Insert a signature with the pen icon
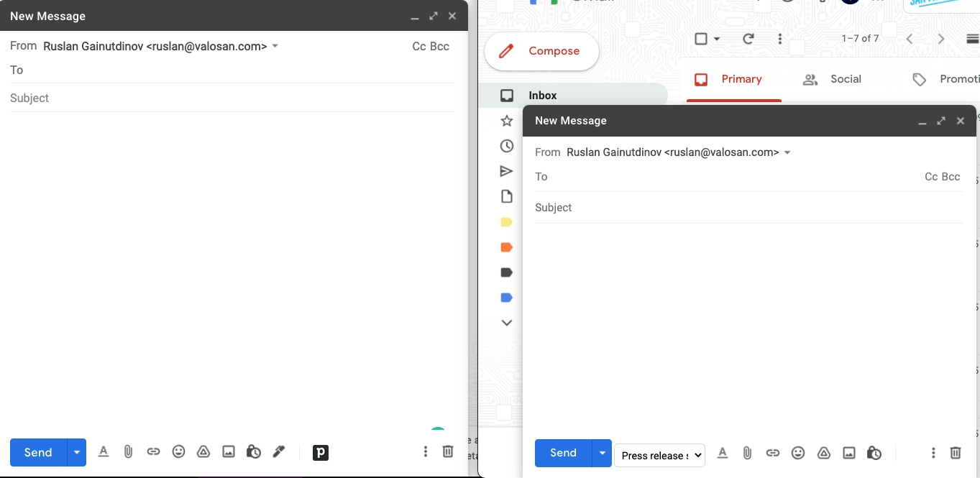 [278, 451]
